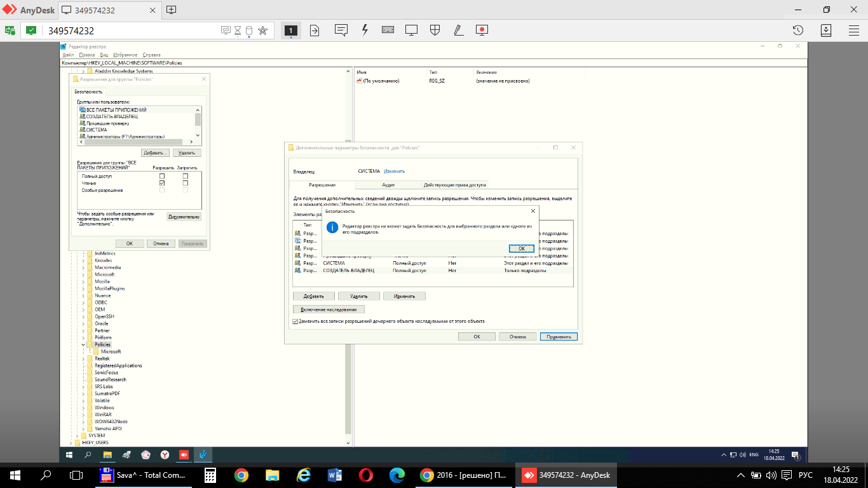The width and height of the screenshot is (868, 488).
Task: Tick the Allow checkbox for Полный доступ
Action: coord(162,176)
